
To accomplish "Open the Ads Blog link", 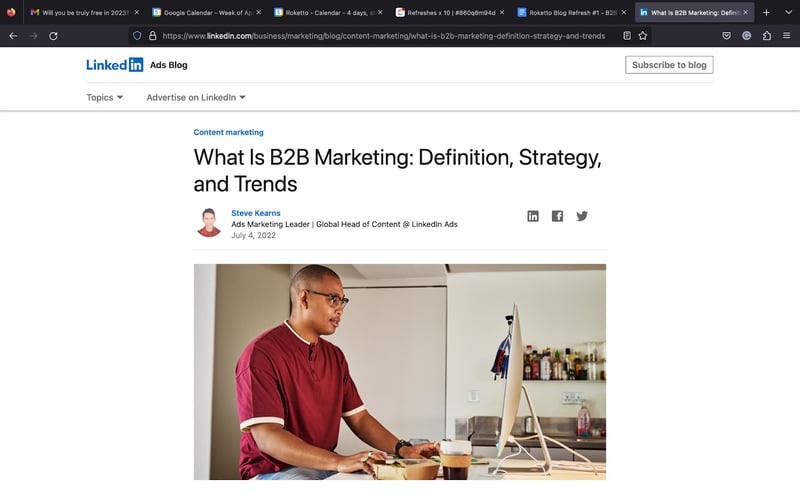I will click(168, 65).
